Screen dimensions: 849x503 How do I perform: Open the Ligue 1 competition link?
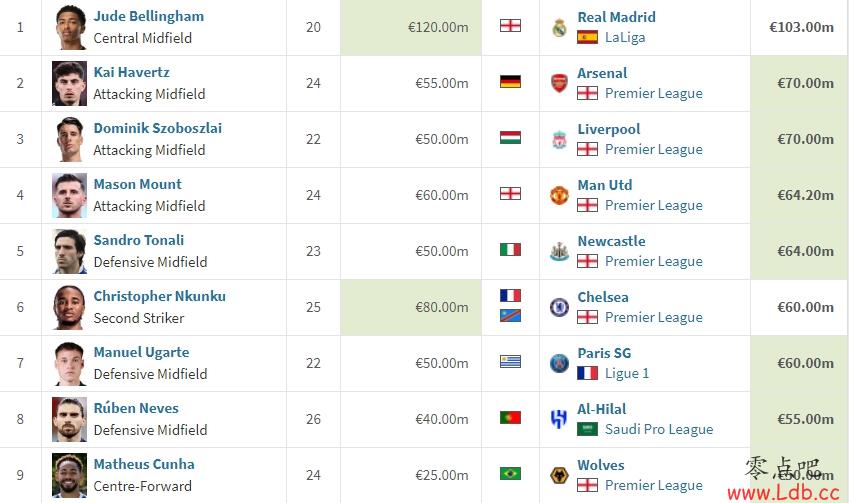click(x=626, y=374)
